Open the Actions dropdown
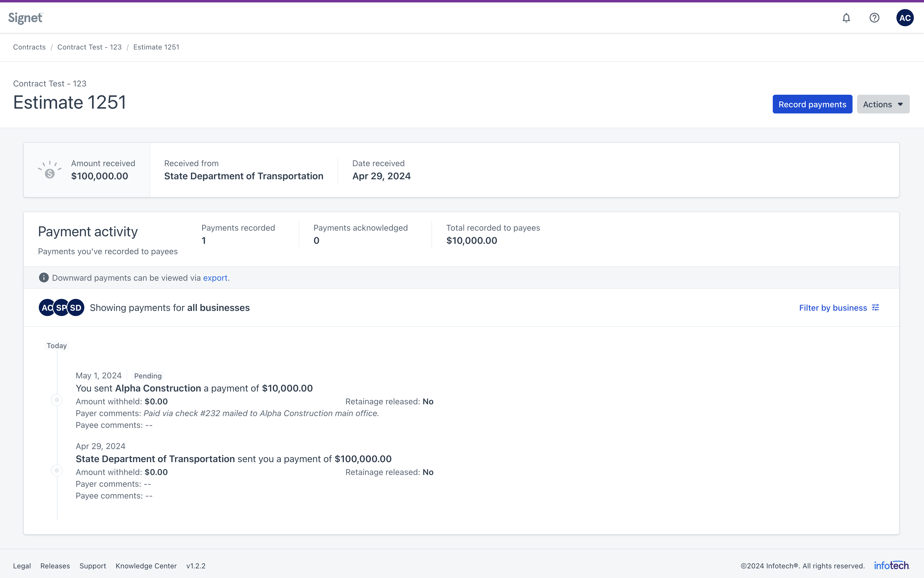 pos(883,104)
